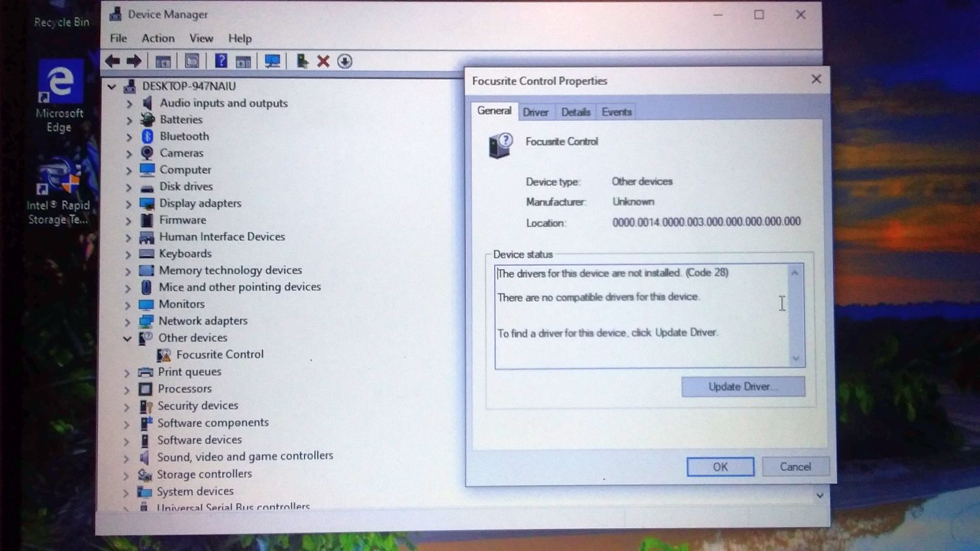The height and width of the screenshot is (551, 980).
Task: Click the Properties toolbar icon left of Help
Action: [x=192, y=61]
